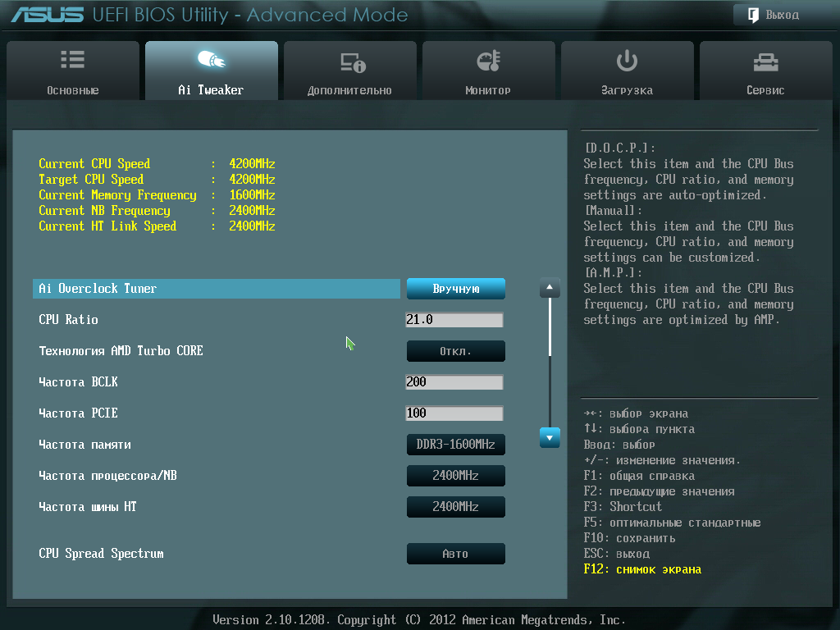The height and width of the screenshot is (630, 840).
Task: Click the Частота PCIE 100 field
Action: point(454,413)
